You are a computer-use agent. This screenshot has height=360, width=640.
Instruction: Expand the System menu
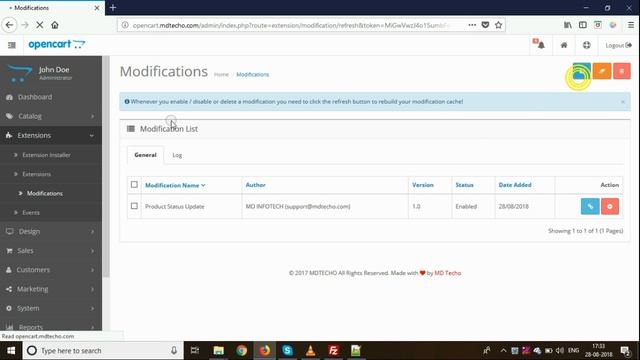point(51,308)
